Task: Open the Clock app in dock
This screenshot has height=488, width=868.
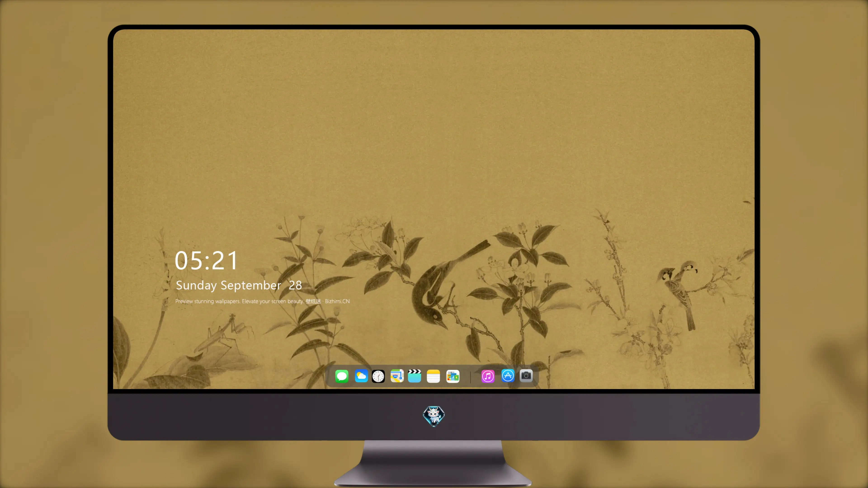Action: coord(378,376)
